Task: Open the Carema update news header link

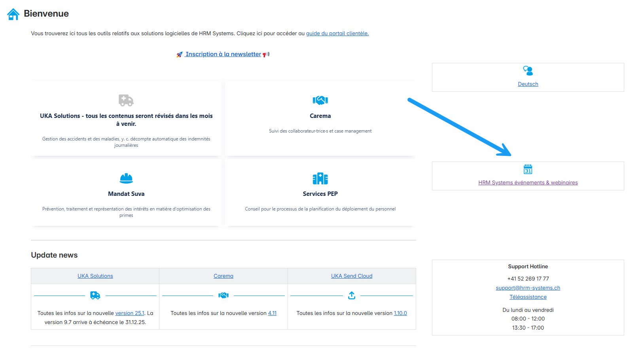Action: (224, 276)
